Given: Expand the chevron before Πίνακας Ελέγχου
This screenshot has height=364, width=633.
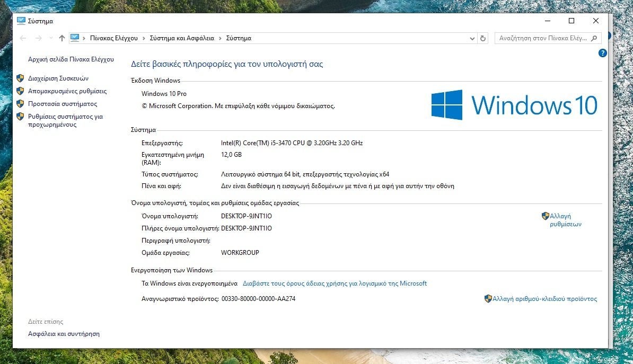Looking at the screenshot, I should pyautogui.click(x=84, y=38).
